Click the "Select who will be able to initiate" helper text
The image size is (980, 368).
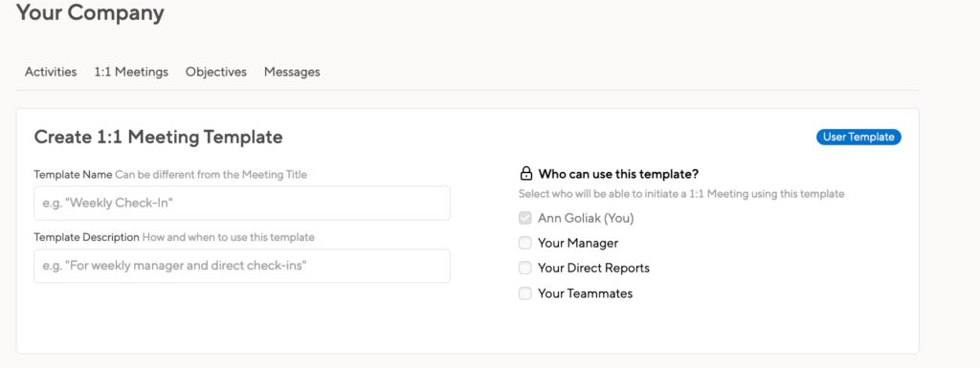[681, 194]
